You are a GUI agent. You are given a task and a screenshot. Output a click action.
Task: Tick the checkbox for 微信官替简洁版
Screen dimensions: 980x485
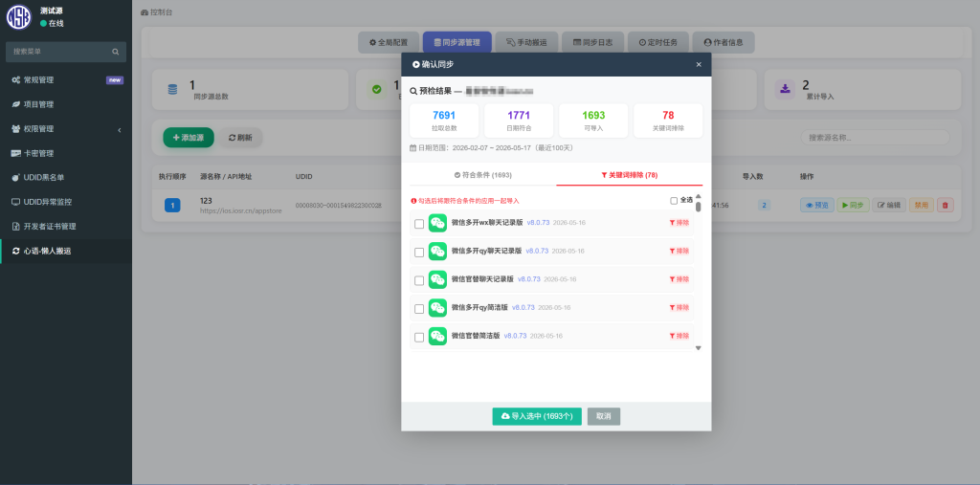click(x=419, y=338)
